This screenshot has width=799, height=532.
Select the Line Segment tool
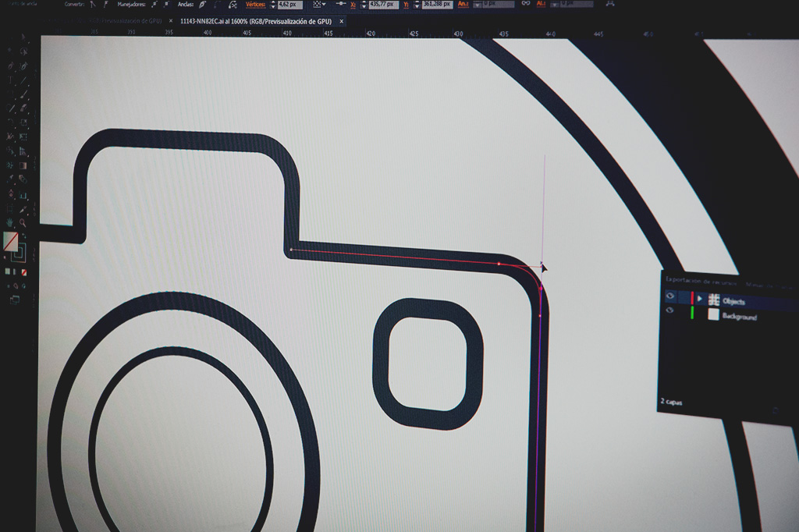(24, 80)
